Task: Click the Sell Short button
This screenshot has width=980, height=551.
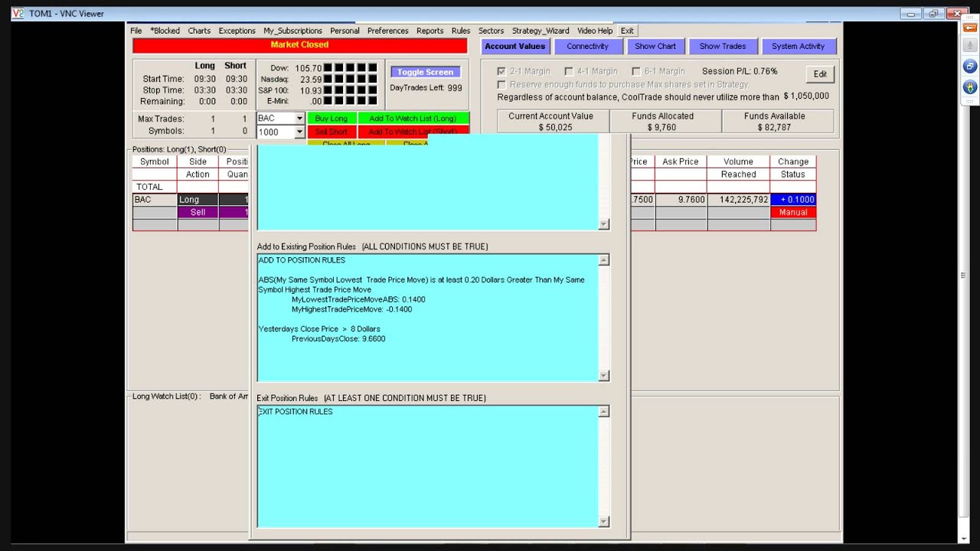Action: 332,132
